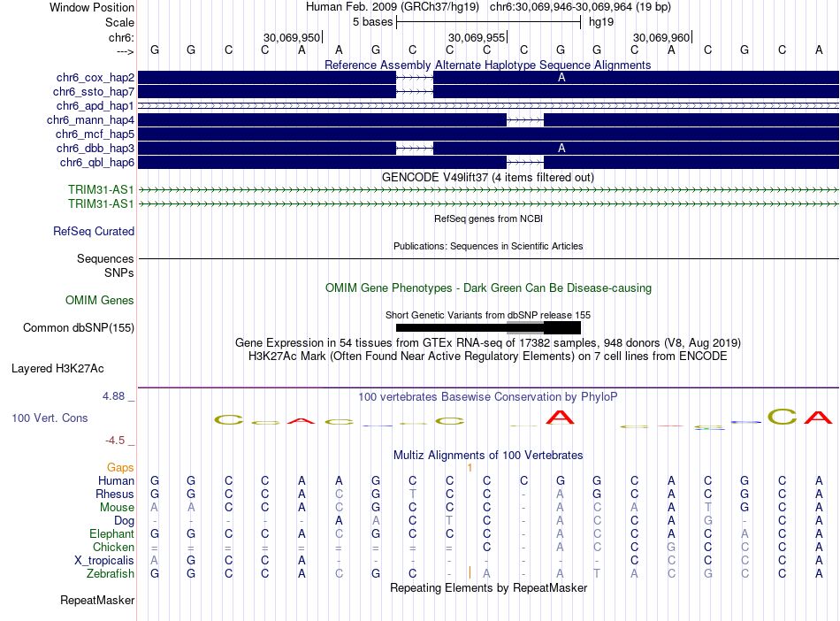Image resolution: width=840 pixels, height=621 pixels.
Task: Select the Zebrafish species label
Action: [x=111, y=574]
